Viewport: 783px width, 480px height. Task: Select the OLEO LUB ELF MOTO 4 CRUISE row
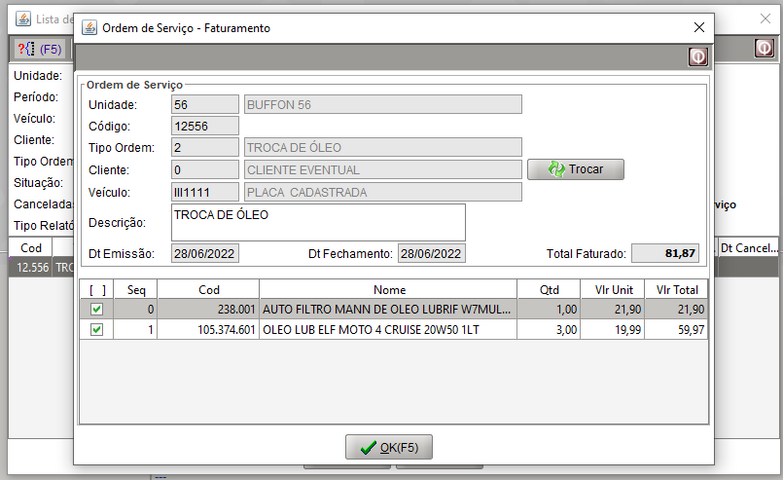coord(388,329)
